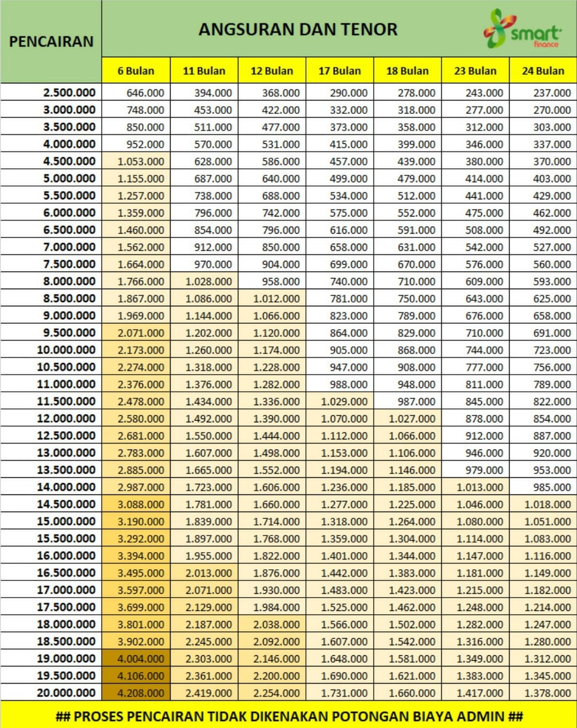The height and width of the screenshot is (728, 577).
Task: Select the 12.500.000 pencairan row label
Action: pyautogui.click(x=51, y=435)
